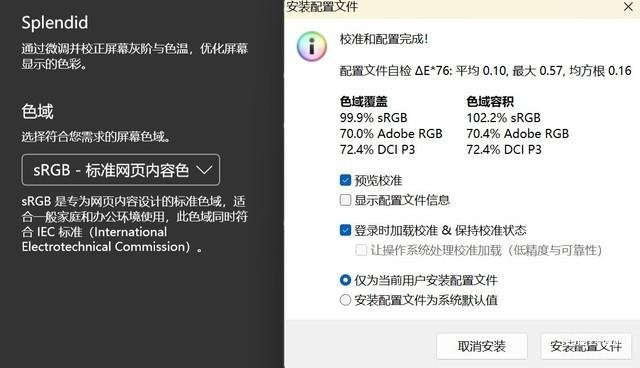Click the chevron arrow in the sRGB dropdown

(204, 170)
